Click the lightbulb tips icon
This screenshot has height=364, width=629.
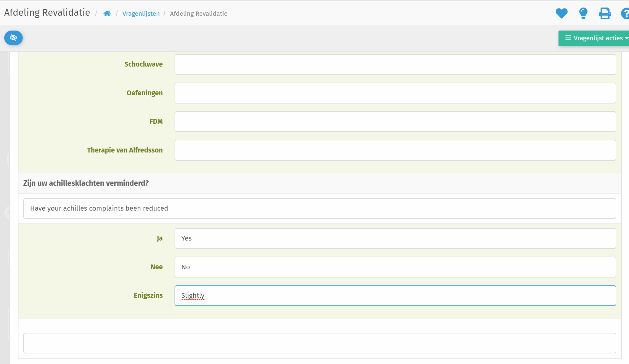[x=583, y=13]
